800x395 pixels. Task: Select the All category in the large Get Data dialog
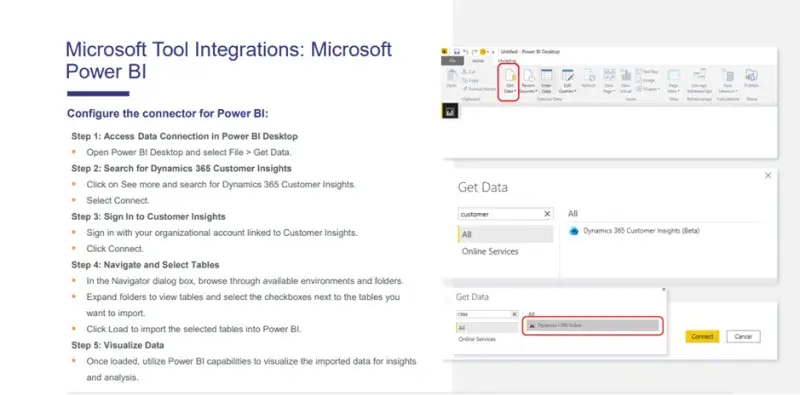(x=505, y=234)
